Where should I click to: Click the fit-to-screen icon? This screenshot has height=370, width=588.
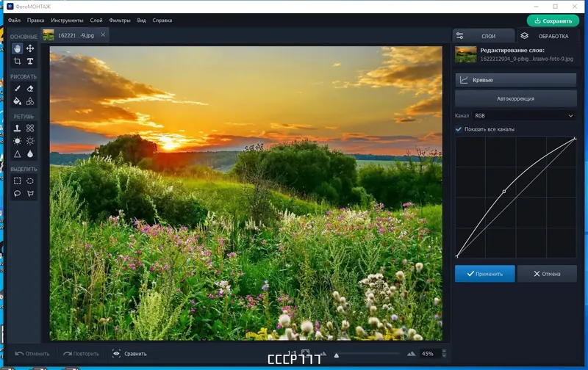click(x=306, y=353)
